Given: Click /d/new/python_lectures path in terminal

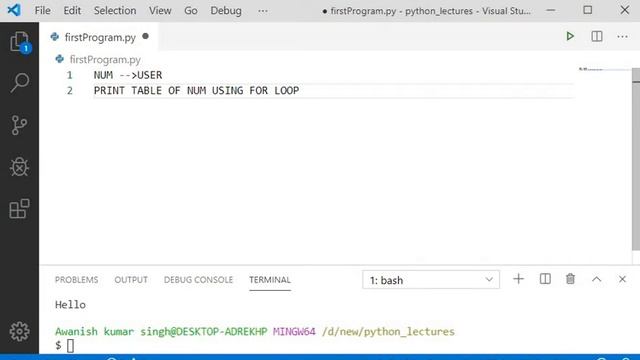Looking at the screenshot, I should point(388,331).
